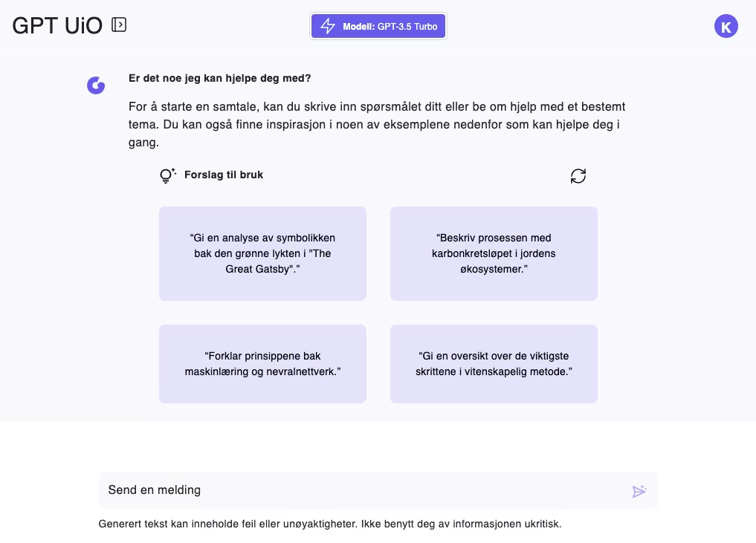Viewport: 756px width, 543px height.
Task: Click the GPT UiO title
Action: tap(57, 26)
